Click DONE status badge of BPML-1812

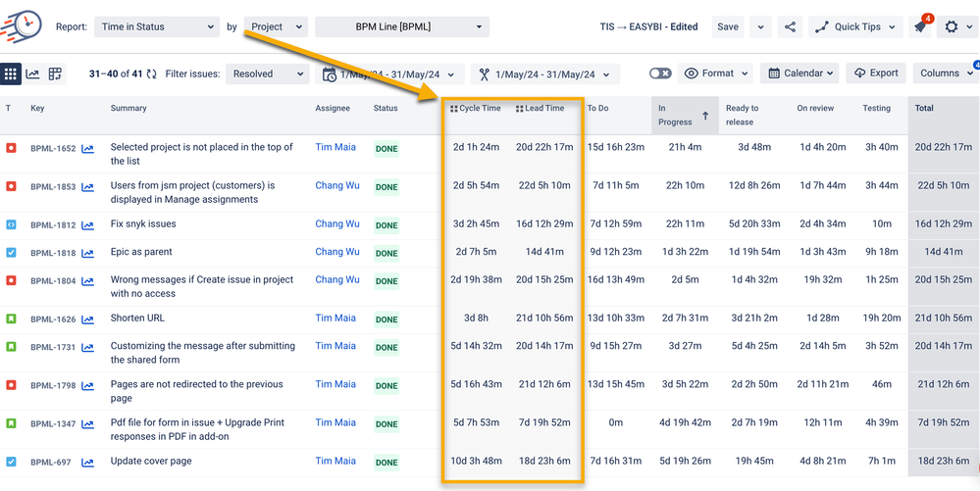pyautogui.click(x=387, y=225)
